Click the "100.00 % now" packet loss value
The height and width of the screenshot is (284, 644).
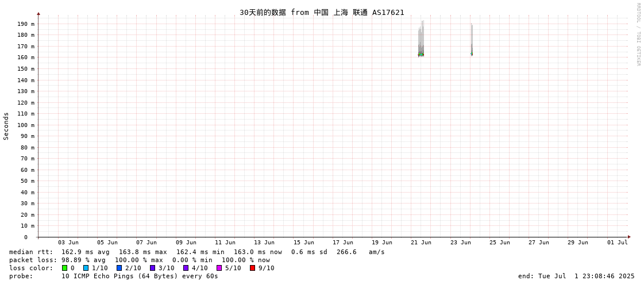tap(246, 260)
